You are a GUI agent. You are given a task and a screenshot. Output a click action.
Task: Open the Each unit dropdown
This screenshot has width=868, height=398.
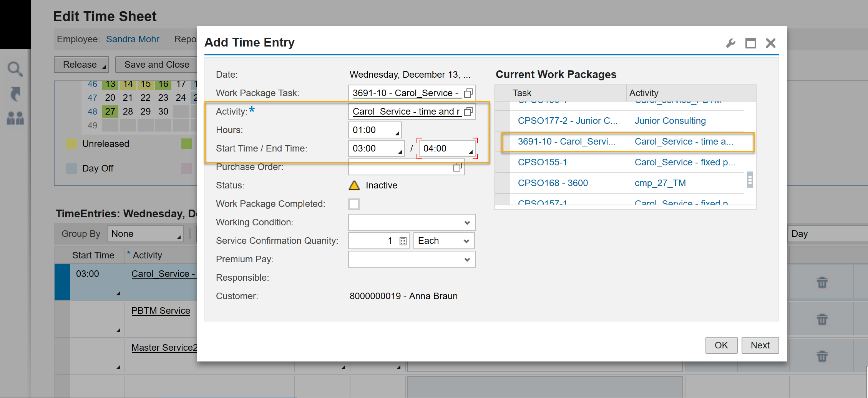point(466,241)
